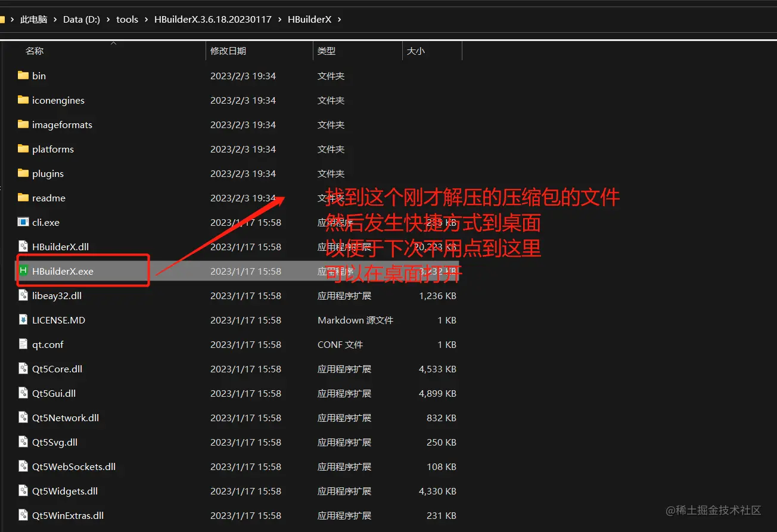Image resolution: width=777 pixels, height=532 pixels.
Task: Select the Qt5WinExtras.dll file name
Action: [x=68, y=515]
